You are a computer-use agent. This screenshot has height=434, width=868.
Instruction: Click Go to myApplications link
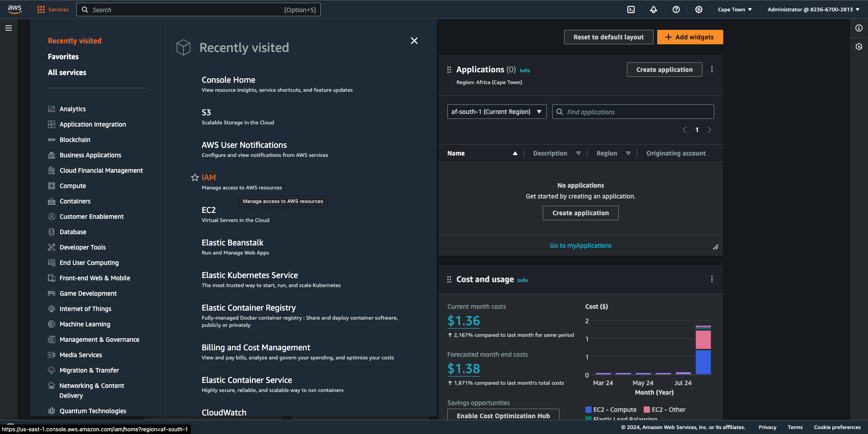point(580,245)
